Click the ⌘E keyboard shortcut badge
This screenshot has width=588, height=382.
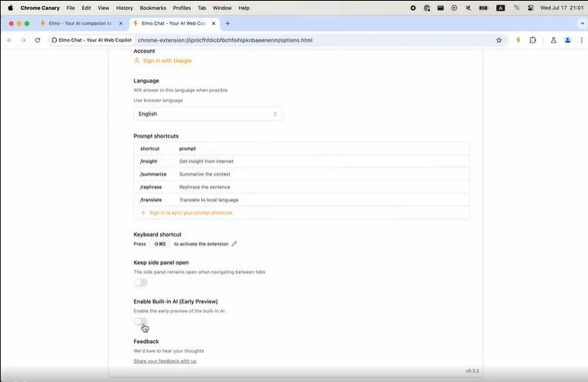[160, 244]
